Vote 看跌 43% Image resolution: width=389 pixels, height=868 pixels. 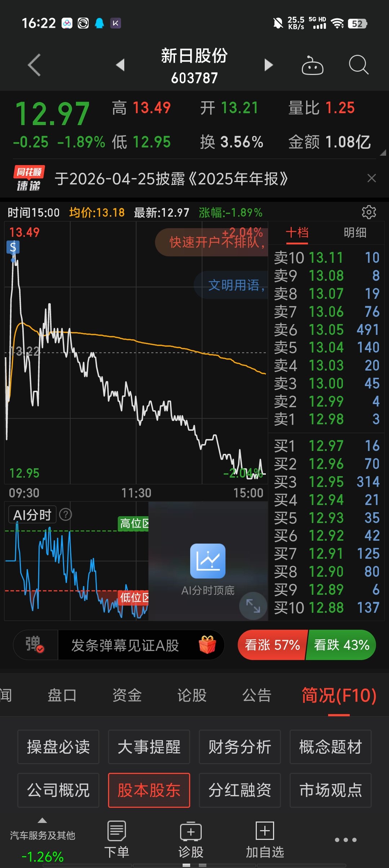pyautogui.click(x=341, y=645)
